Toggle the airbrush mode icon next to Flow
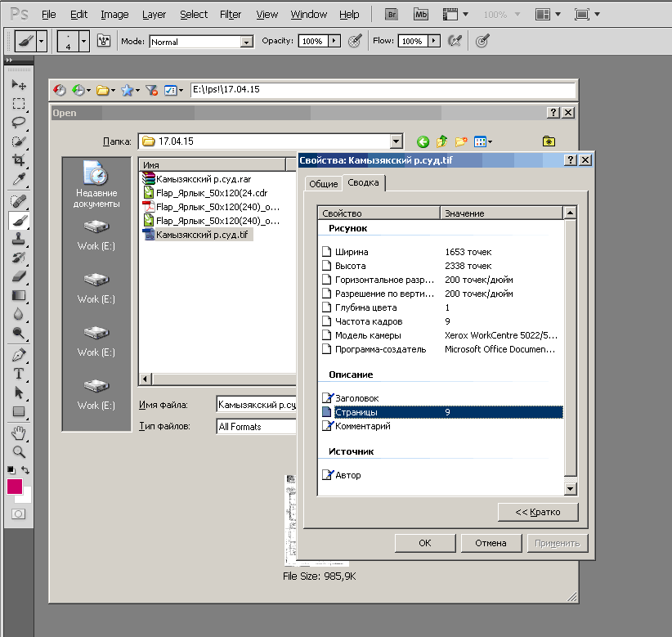Image resolution: width=672 pixels, height=637 pixels. point(455,41)
